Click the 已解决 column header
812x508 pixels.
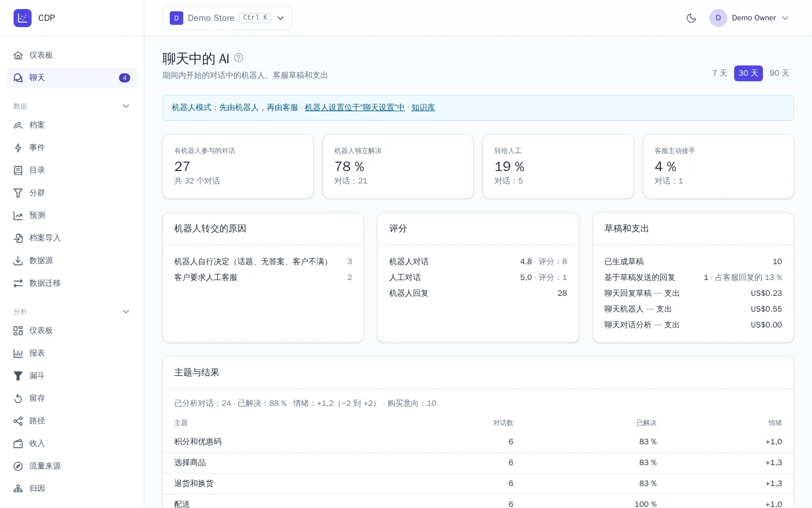[x=646, y=423]
